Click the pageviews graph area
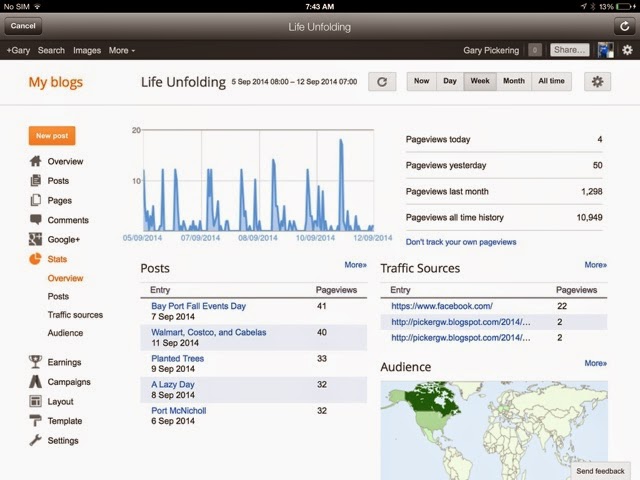The height and width of the screenshot is (480, 640). [258, 180]
